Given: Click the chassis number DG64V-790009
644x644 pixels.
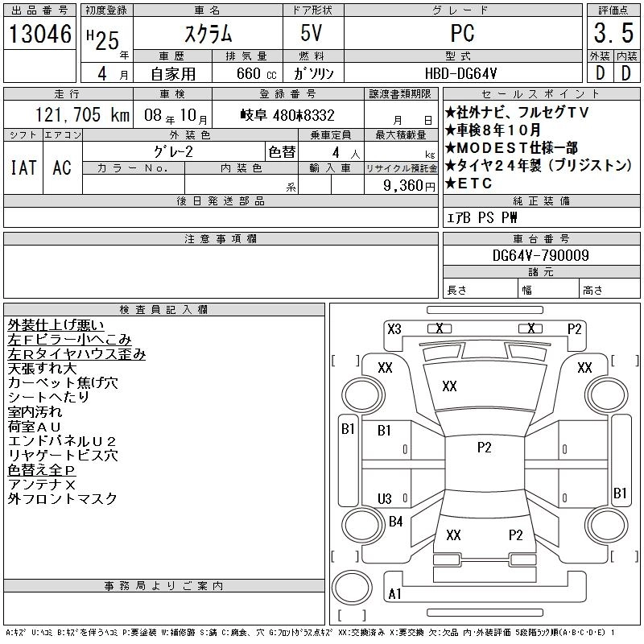Looking at the screenshot, I should (540, 256).
